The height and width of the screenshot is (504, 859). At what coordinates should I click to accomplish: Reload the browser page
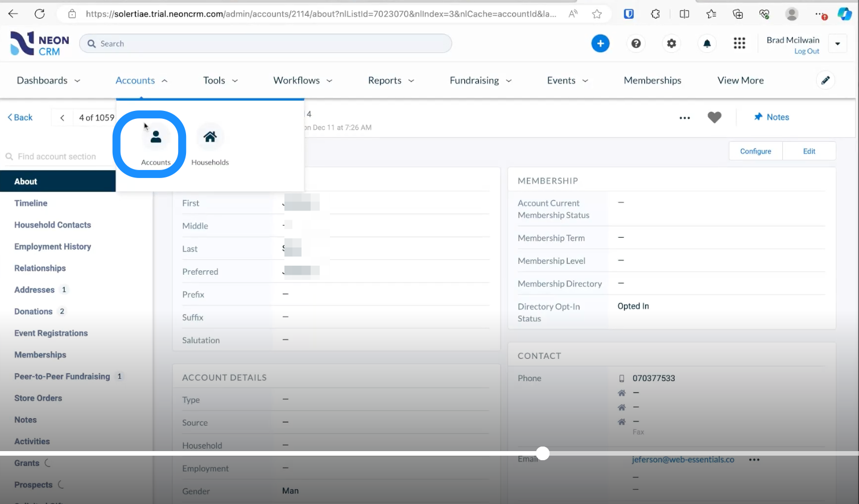click(x=39, y=14)
